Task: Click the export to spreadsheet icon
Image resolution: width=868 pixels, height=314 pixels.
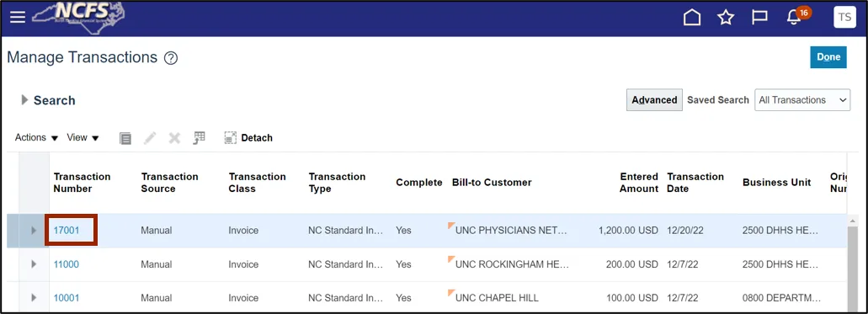Action: (199, 138)
